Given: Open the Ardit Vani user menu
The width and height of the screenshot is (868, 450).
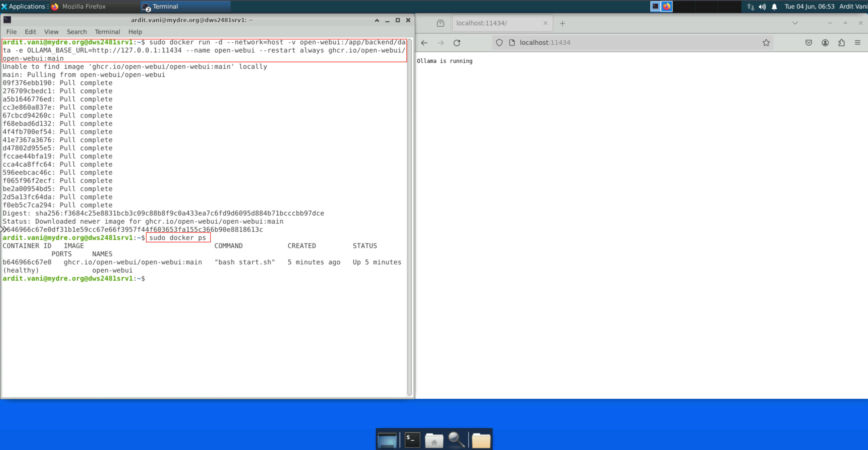Looking at the screenshot, I should tap(853, 6).
